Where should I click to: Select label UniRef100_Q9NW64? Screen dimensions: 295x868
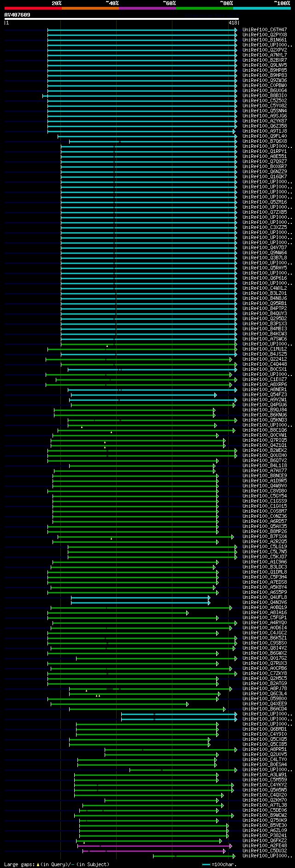coord(265,252)
